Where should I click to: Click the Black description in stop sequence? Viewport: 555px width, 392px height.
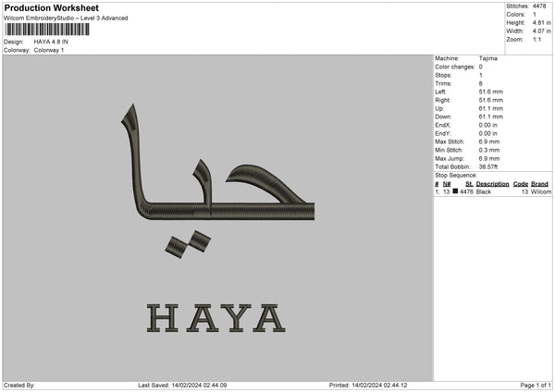484,191
